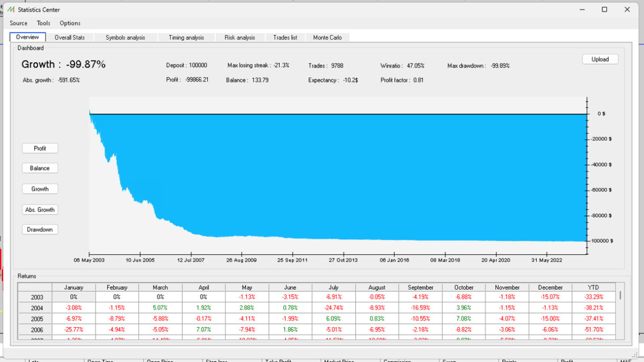Click the Statistics Center app logo icon
This screenshot has height=362, width=644.
pos(11,10)
